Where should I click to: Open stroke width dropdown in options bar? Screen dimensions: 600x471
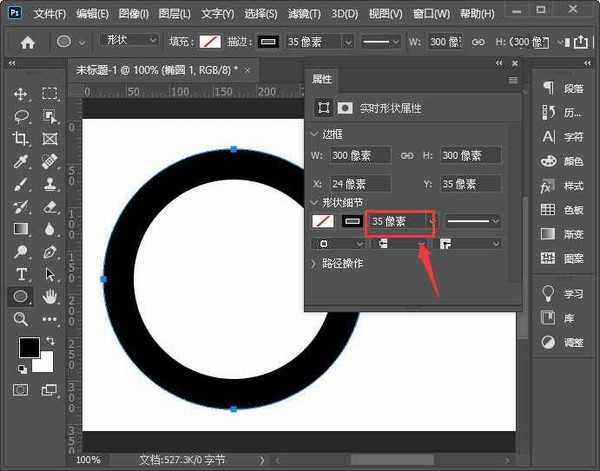pyautogui.click(x=348, y=42)
